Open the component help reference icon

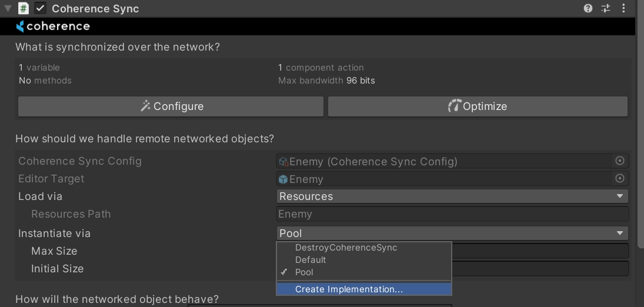pos(588,8)
